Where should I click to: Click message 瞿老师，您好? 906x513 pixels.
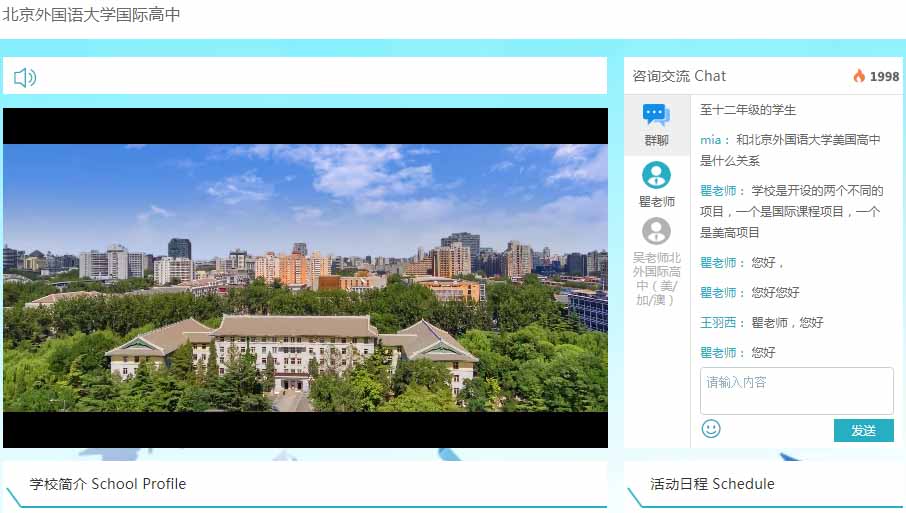point(787,322)
